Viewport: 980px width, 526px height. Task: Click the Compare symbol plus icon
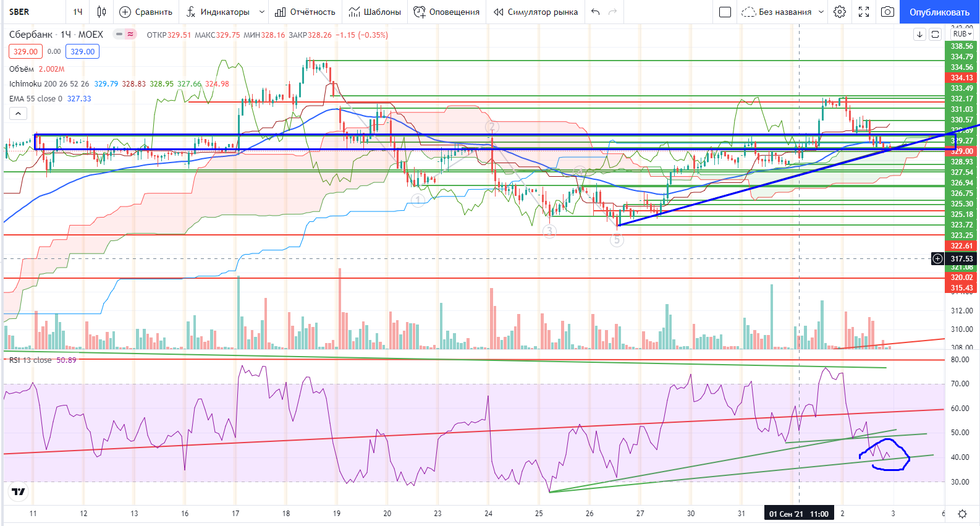125,12
